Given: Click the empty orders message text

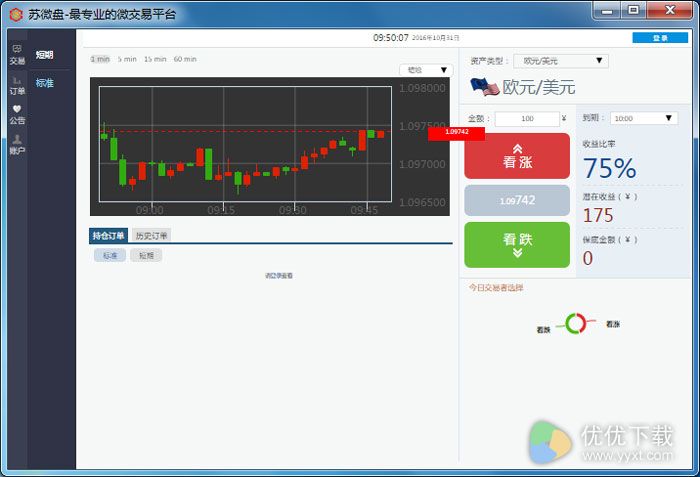Looking at the screenshot, I should click(279, 276).
